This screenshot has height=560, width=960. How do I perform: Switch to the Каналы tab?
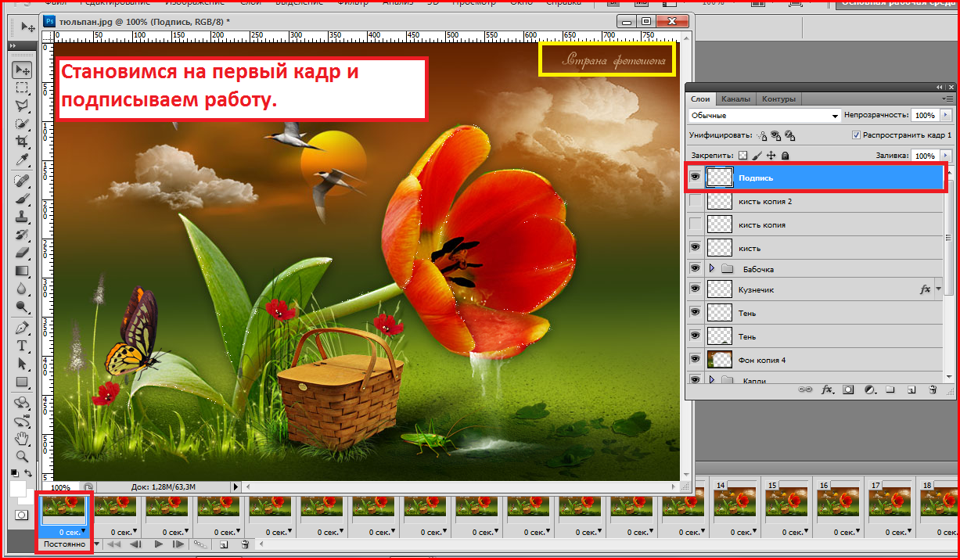pos(735,99)
